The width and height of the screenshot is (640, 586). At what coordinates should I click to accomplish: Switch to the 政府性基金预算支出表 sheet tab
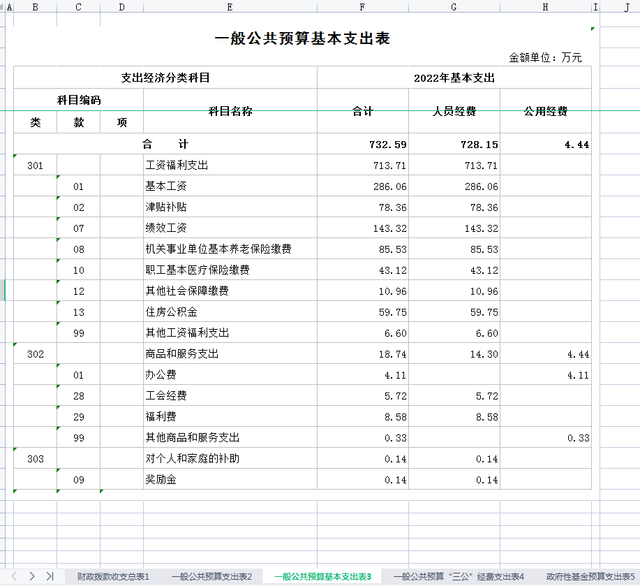pos(590,577)
